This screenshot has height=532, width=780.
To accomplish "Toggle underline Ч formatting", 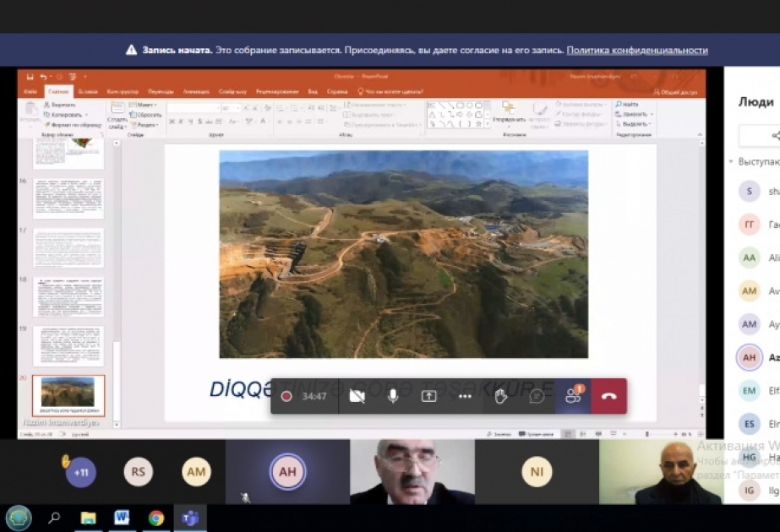I will click(x=190, y=122).
